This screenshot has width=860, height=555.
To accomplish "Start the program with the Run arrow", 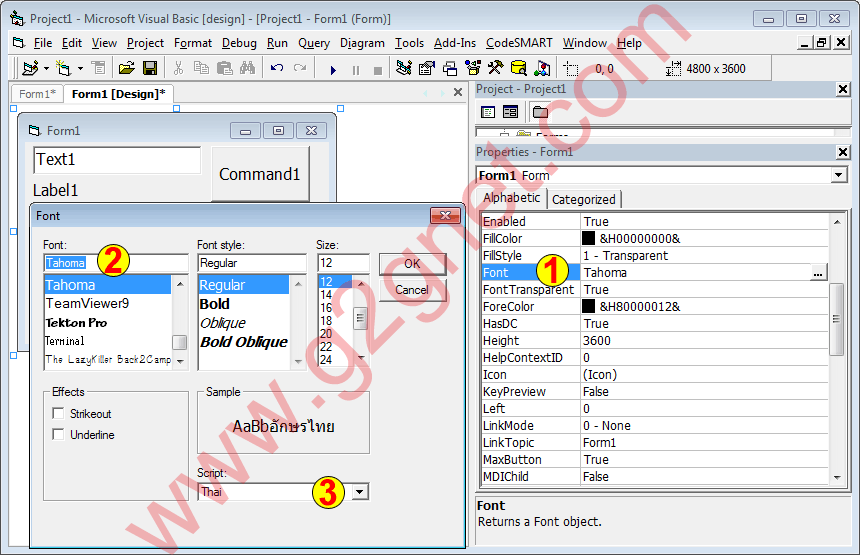I will click(333, 70).
